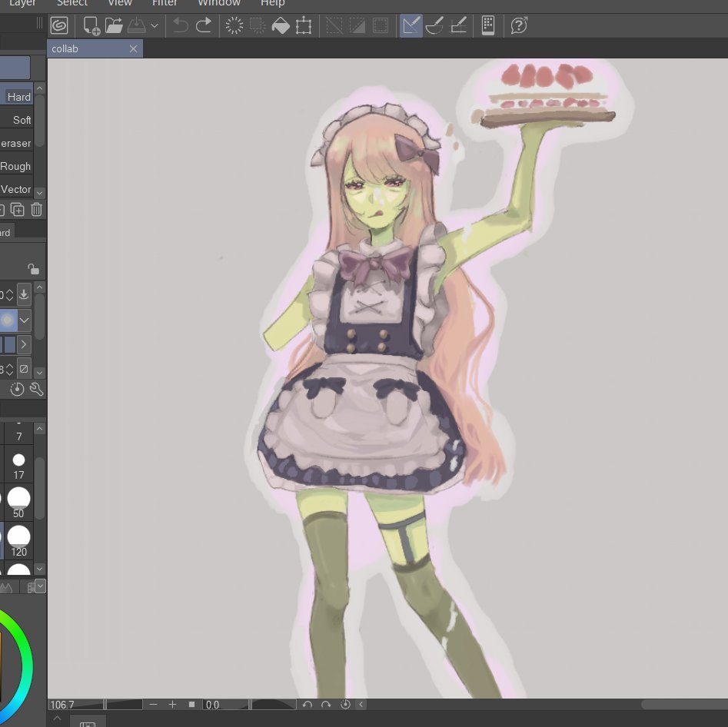The width and height of the screenshot is (728, 727).
Task: Click the Clear (dotted circle) icon
Action: tap(234, 25)
